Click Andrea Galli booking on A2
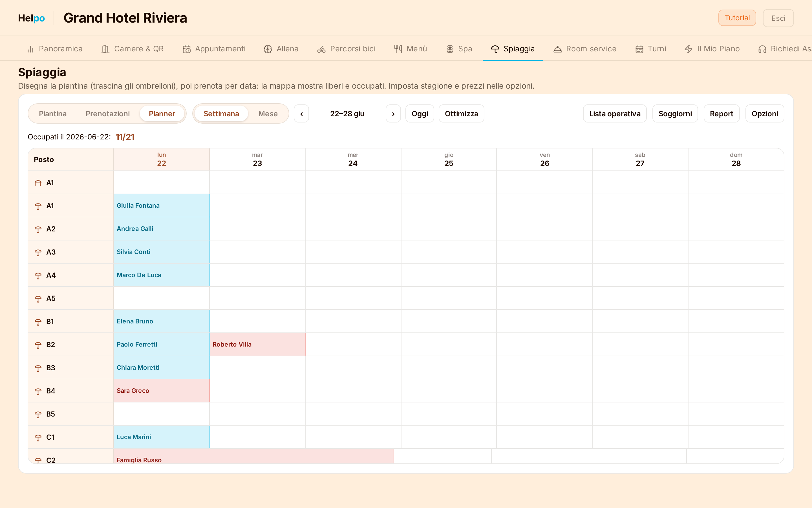The height and width of the screenshot is (508, 812). 161,229
